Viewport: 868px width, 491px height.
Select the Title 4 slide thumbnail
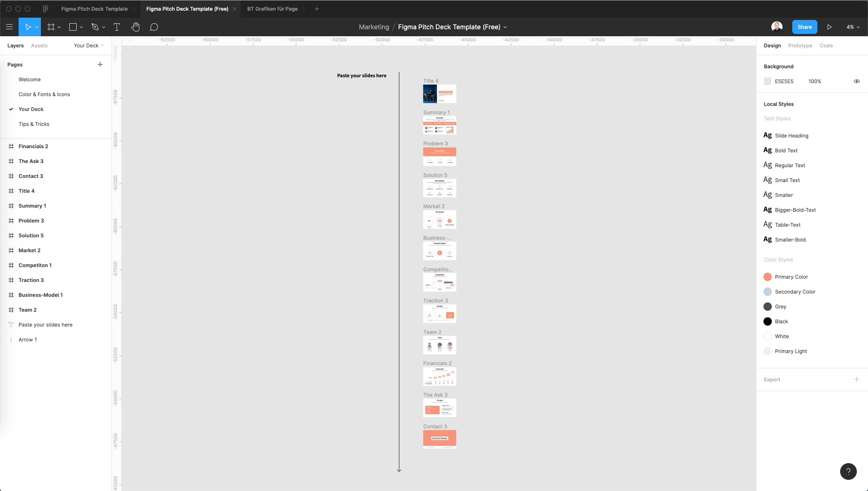pyautogui.click(x=440, y=94)
